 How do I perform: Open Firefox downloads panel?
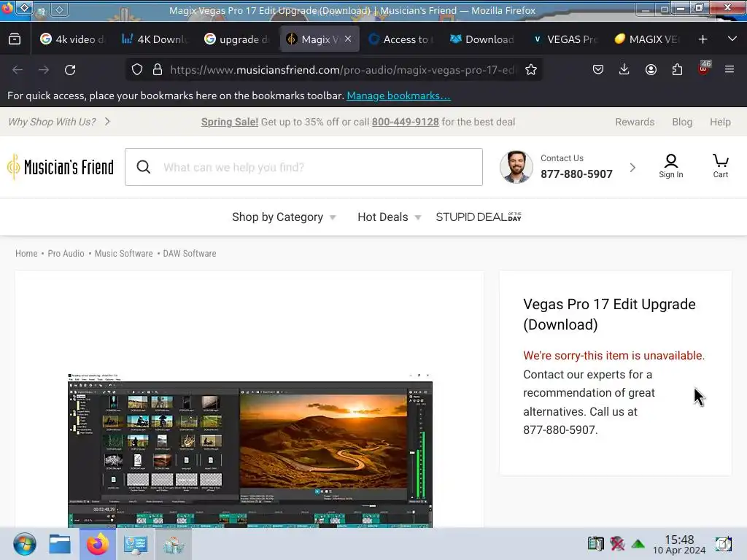[x=624, y=70]
